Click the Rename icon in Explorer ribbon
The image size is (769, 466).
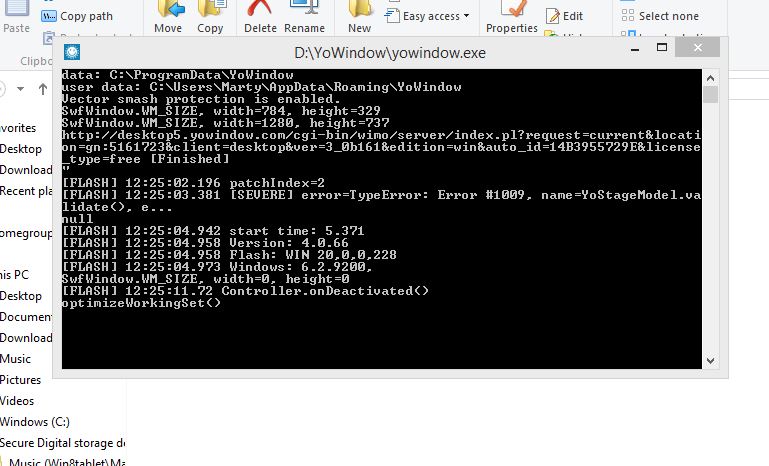[304, 7]
